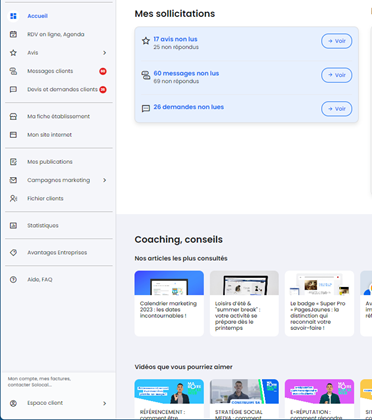Image resolution: width=372 pixels, height=420 pixels.
Task: Play the STRATÉGIE SOCIAL MEDIA video
Action: pos(244,391)
